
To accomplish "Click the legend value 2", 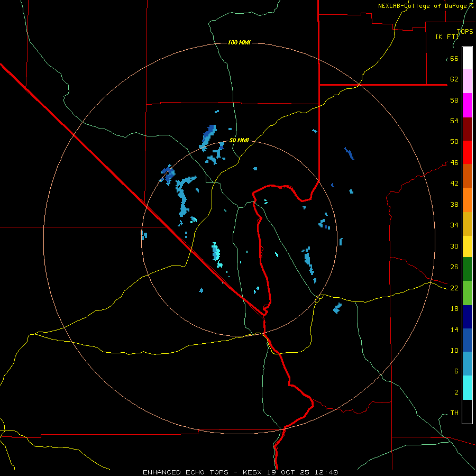I will (456, 392).
